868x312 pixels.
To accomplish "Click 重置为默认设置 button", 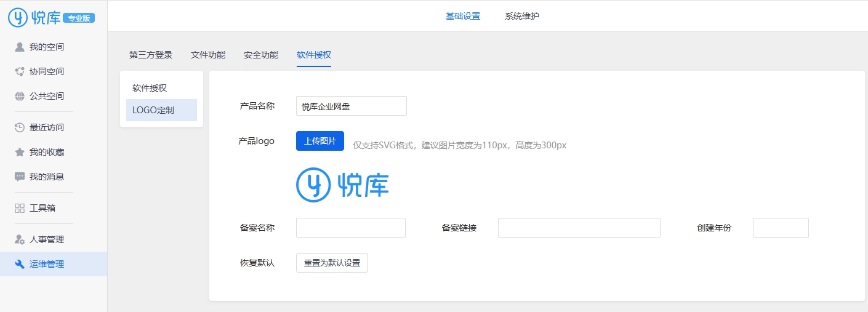I will click(x=332, y=263).
